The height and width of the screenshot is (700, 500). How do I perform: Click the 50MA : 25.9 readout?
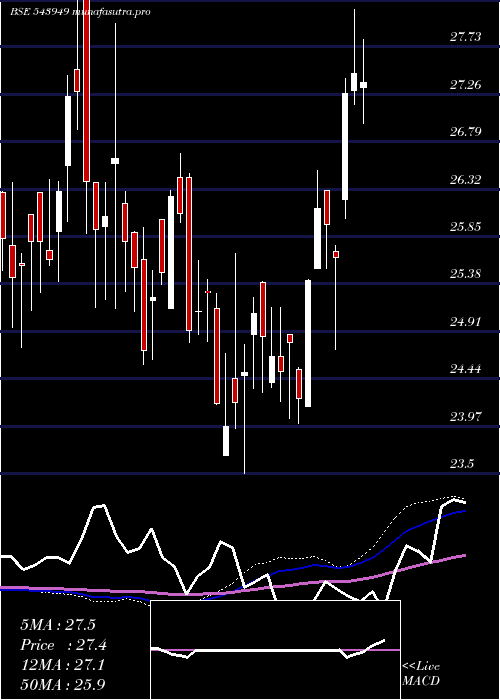[62, 684]
